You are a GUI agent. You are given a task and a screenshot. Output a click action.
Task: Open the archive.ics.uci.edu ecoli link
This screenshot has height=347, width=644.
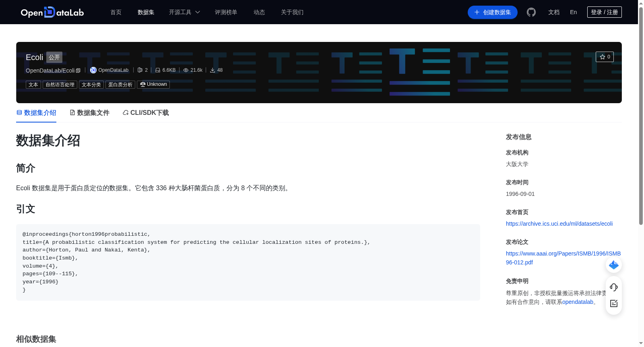tap(559, 224)
